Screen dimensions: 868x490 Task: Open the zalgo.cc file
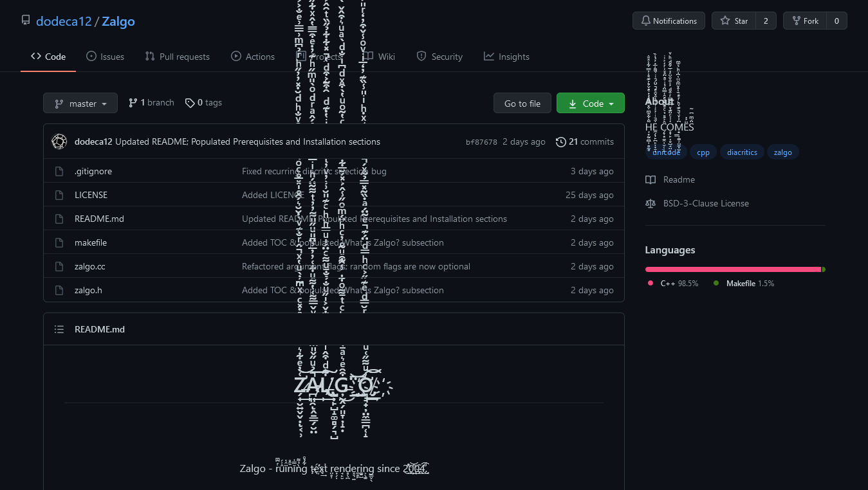coord(90,266)
